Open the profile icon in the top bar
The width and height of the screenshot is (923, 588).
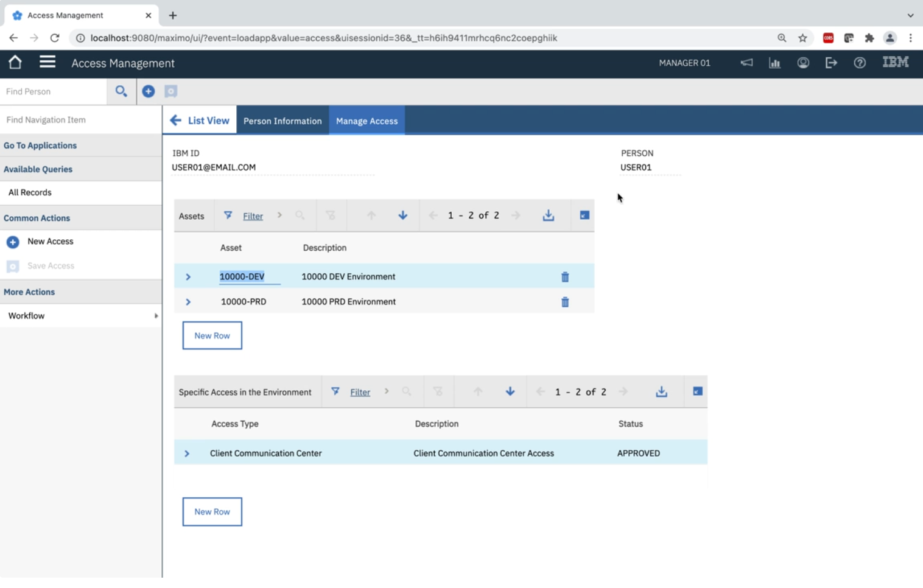pyautogui.click(x=803, y=63)
